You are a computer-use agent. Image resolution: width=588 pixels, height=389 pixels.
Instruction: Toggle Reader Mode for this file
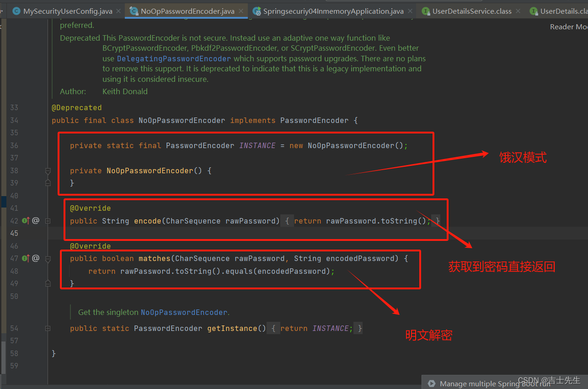point(569,27)
